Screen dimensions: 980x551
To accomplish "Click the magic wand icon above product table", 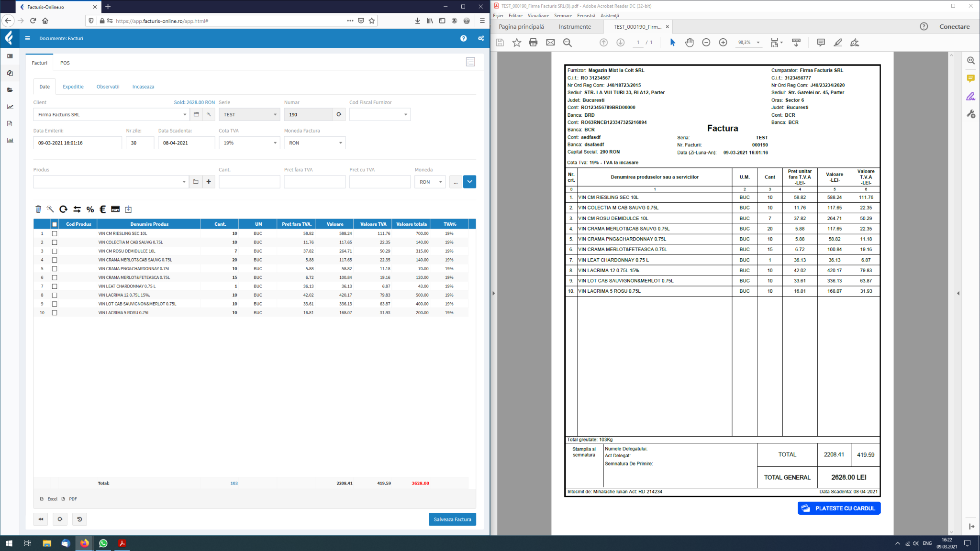I will pyautogui.click(x=50, y=209).
